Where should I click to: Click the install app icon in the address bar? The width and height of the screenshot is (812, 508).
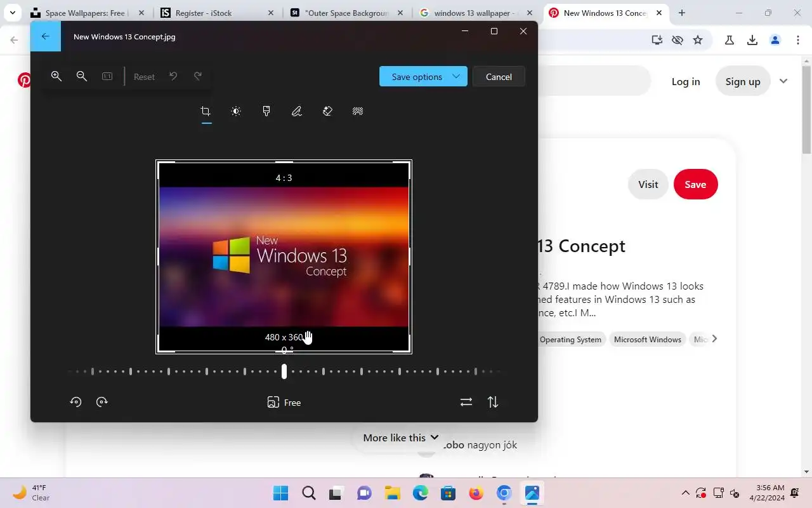[657, 40]
